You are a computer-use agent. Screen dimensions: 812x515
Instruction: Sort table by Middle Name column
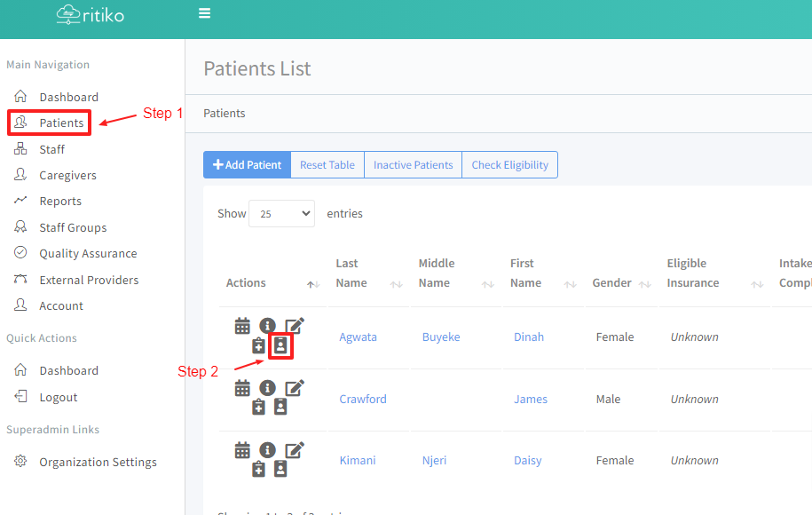point(437,273)
